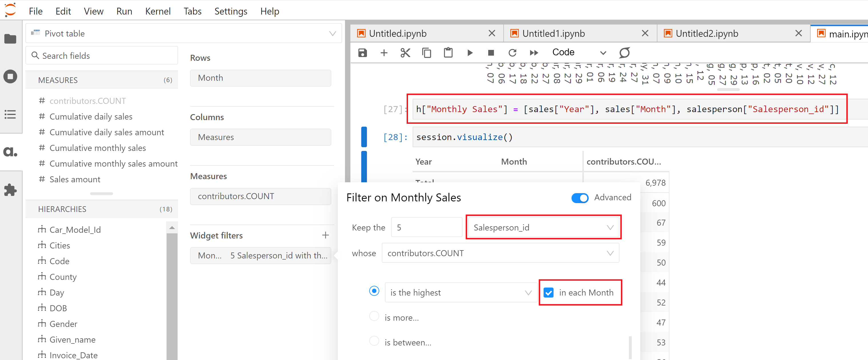Screen dimensions: 868x360
Task: Open the atoti sidebar panel icon
Action: tap(10, 152)
